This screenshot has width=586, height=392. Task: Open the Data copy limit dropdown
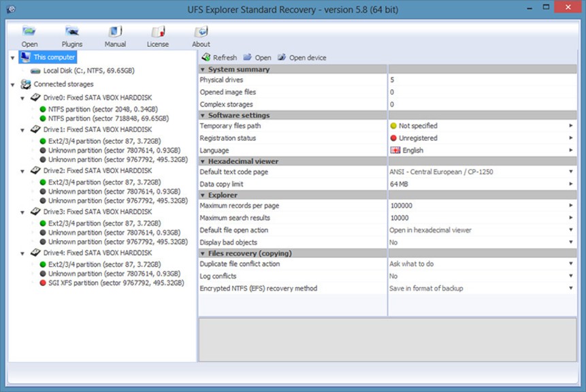pos(571,184)
